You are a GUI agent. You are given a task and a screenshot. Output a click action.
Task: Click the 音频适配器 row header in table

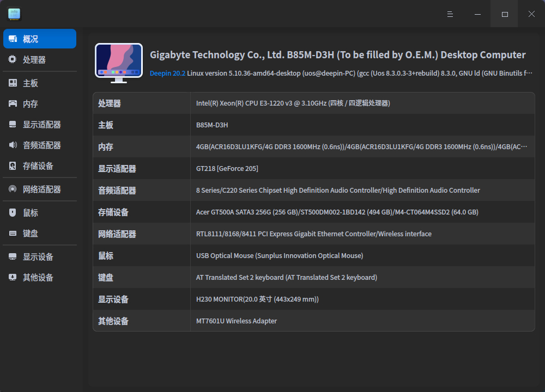pos(117,191)
